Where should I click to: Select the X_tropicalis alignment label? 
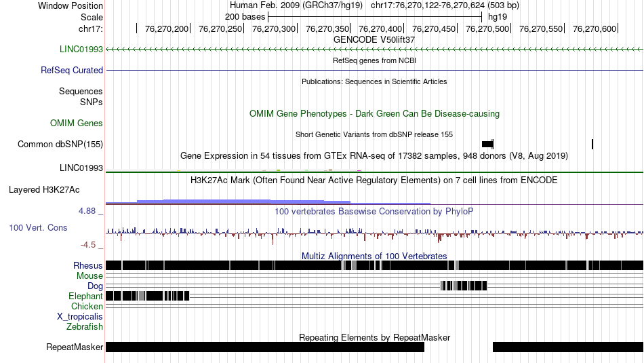[80, 317]
